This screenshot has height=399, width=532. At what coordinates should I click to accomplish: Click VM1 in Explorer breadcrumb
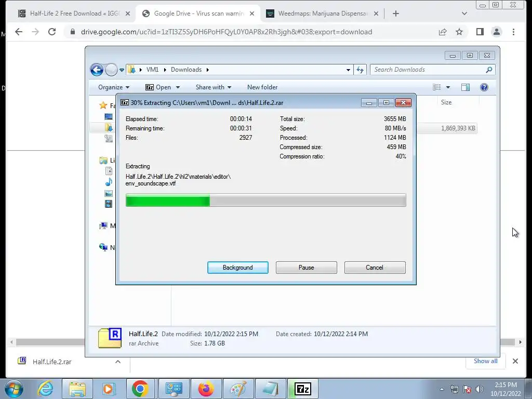152,70
